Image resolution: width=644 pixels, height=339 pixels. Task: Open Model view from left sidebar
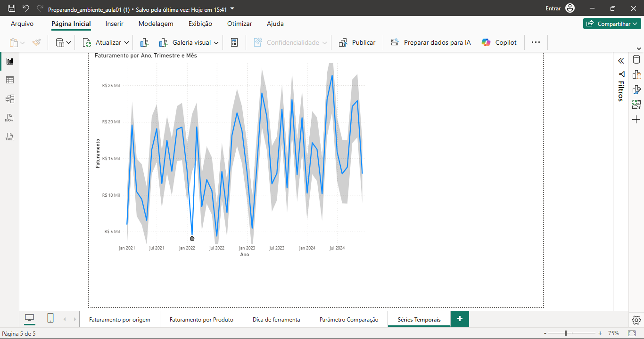(x=9, y=99)
